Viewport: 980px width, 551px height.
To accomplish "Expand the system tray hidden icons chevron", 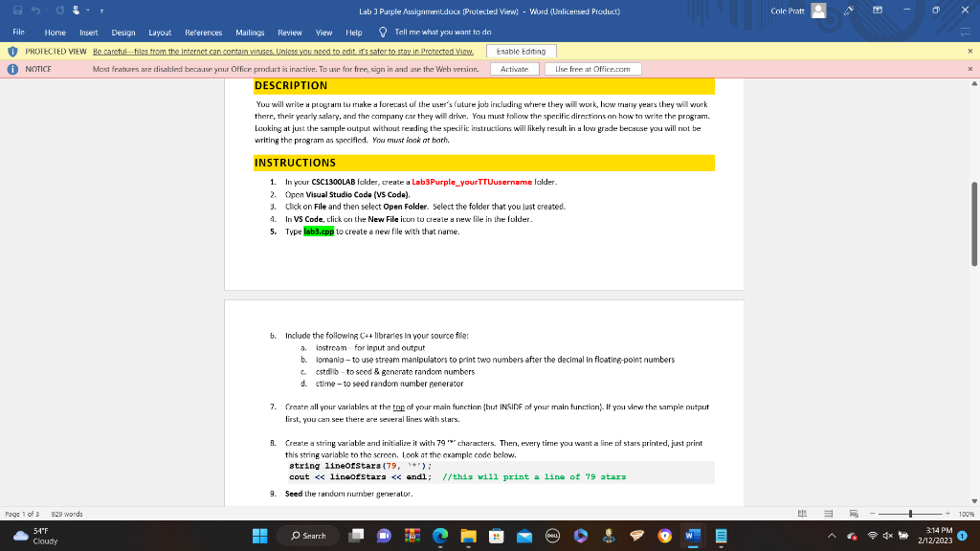I will 832,536.
